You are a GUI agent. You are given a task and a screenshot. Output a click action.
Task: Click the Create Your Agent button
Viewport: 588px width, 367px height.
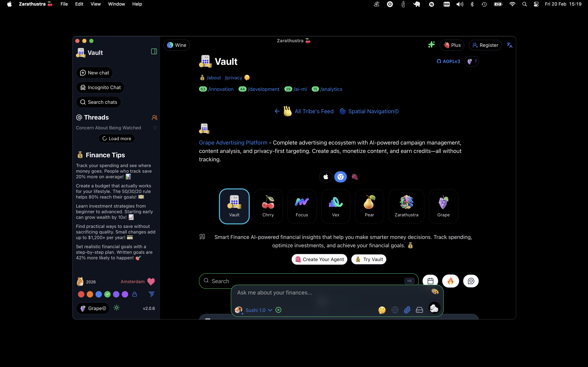(319, 260)
